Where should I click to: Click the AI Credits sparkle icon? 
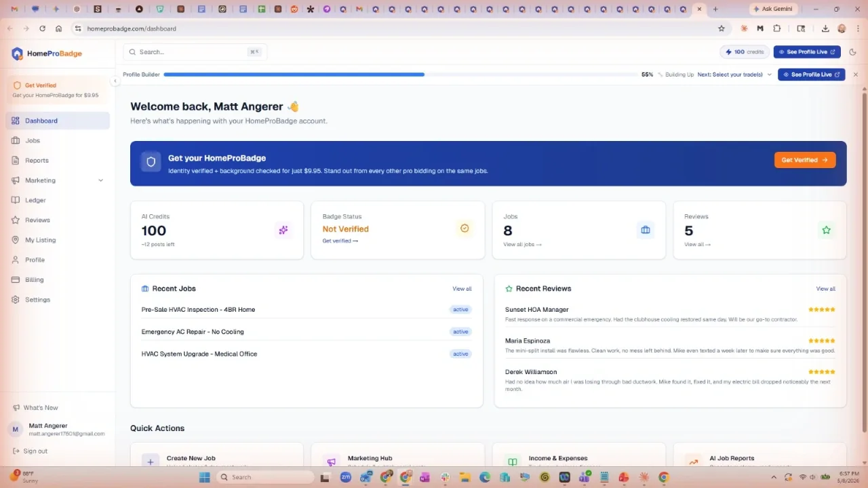pos(283,230)
